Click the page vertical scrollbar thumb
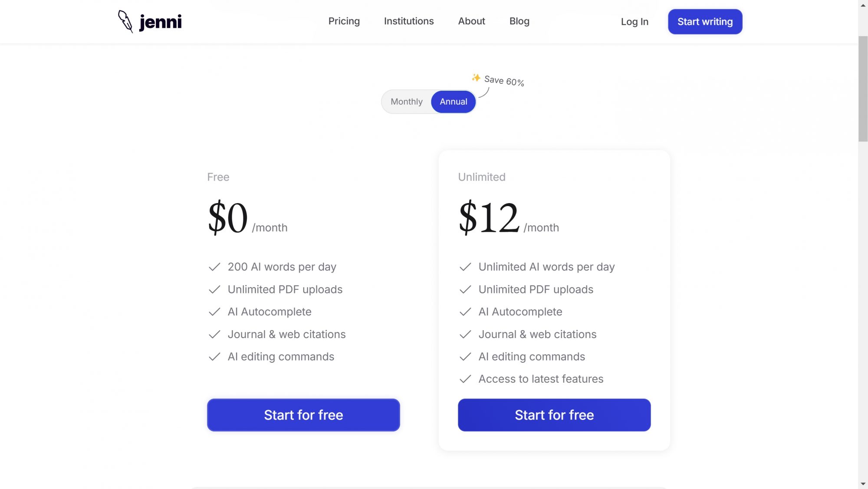 [x=863, y=89]
